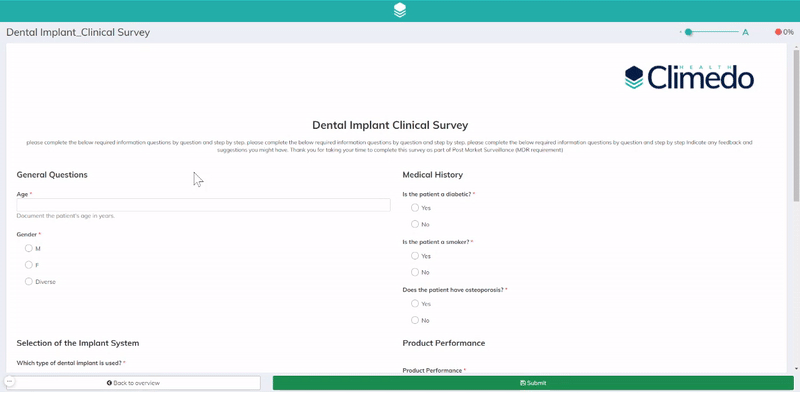Viewport: 800px width, 393px height.
Task: Click the 'Is the patient a smoker?' label
Action: pos(435,242)
